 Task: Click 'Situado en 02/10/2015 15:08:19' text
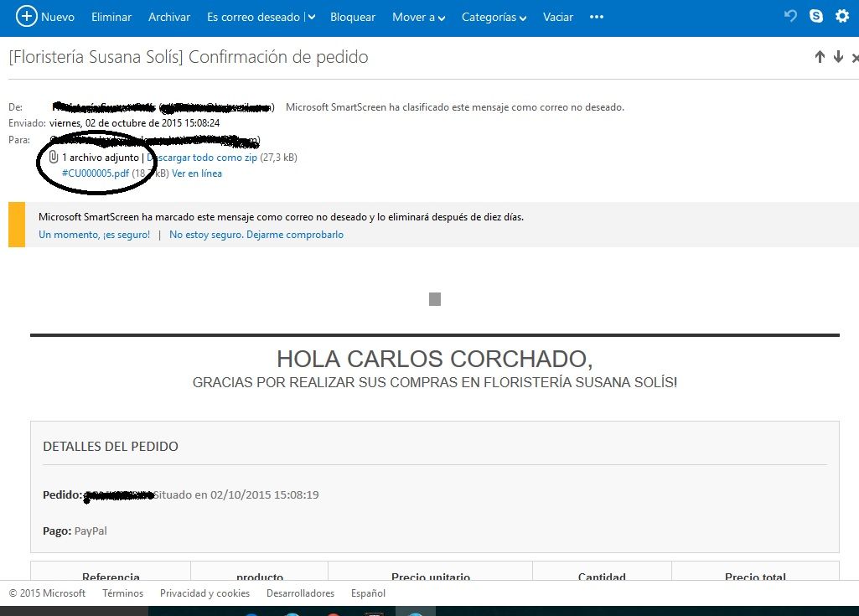[236, 494]
